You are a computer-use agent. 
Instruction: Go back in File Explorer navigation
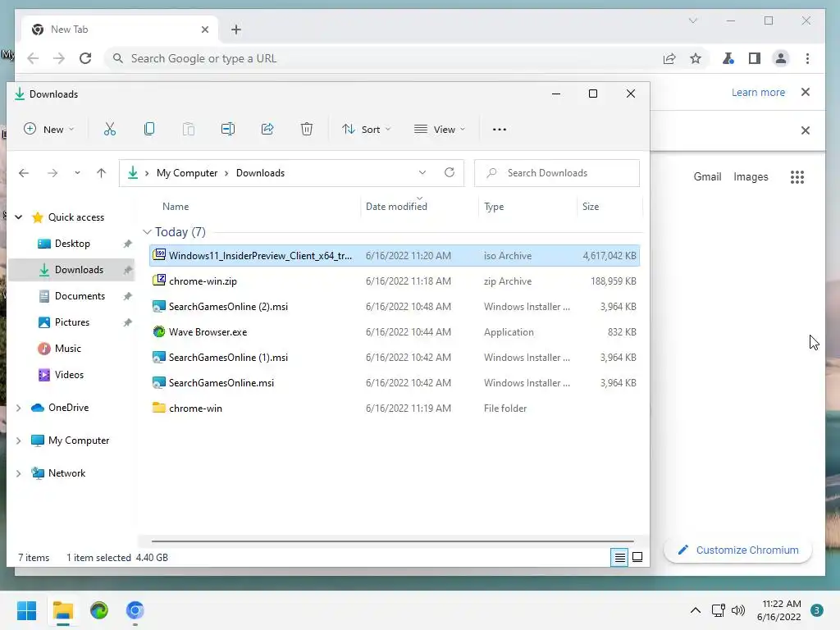(x=24, y=173)
